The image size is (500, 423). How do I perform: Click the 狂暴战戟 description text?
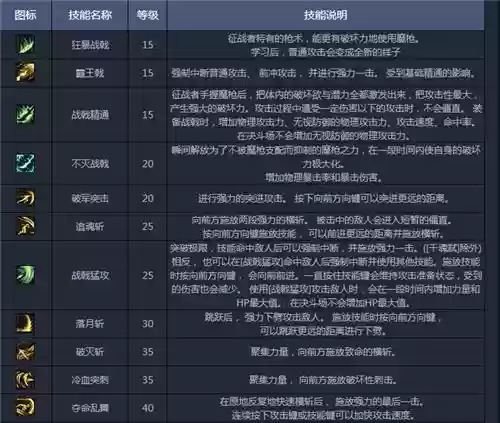coord(324,45)
